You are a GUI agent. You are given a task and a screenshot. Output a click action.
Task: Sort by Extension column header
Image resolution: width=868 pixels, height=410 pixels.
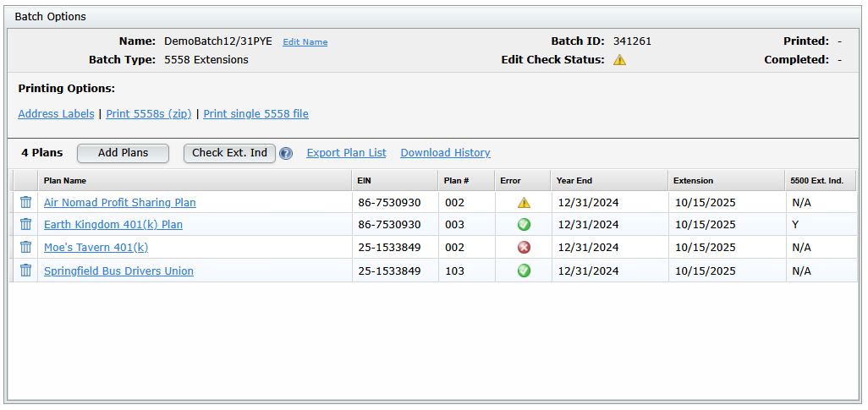[x=727, y=180]
